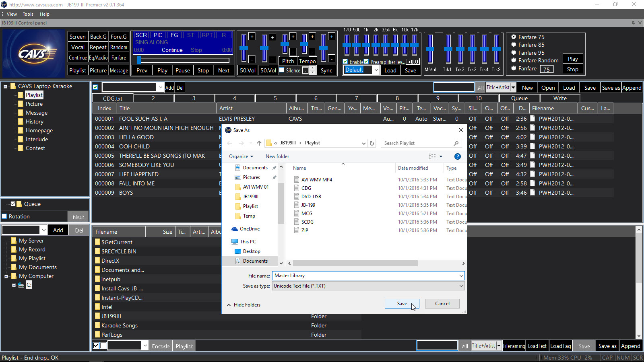Collapse the CAVS Laptop Karaoke tree
This screenshot has width=644, height=362.
pyautogui.click(x=6, y=86)
